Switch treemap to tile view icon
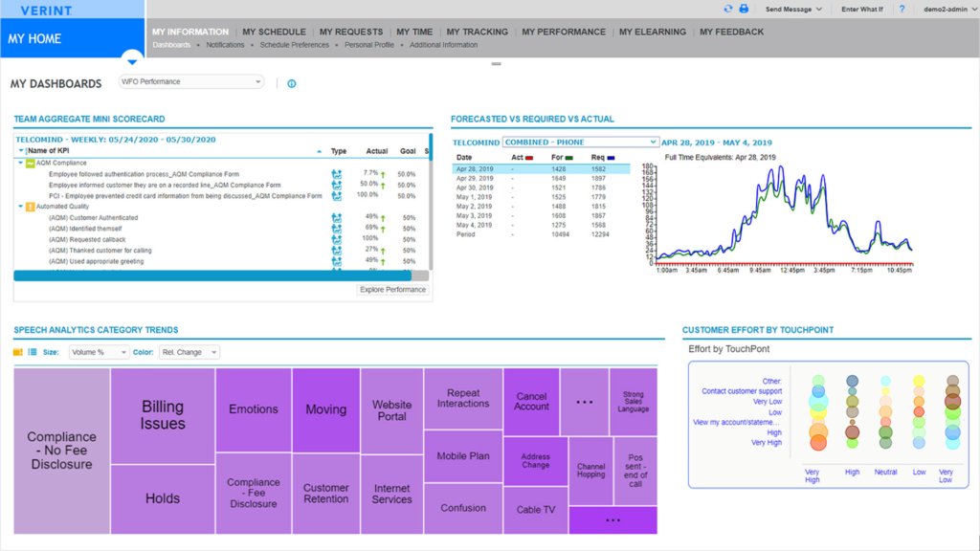Image resolution: width=980 pixels, height=551 pixels. click(17, 352)
